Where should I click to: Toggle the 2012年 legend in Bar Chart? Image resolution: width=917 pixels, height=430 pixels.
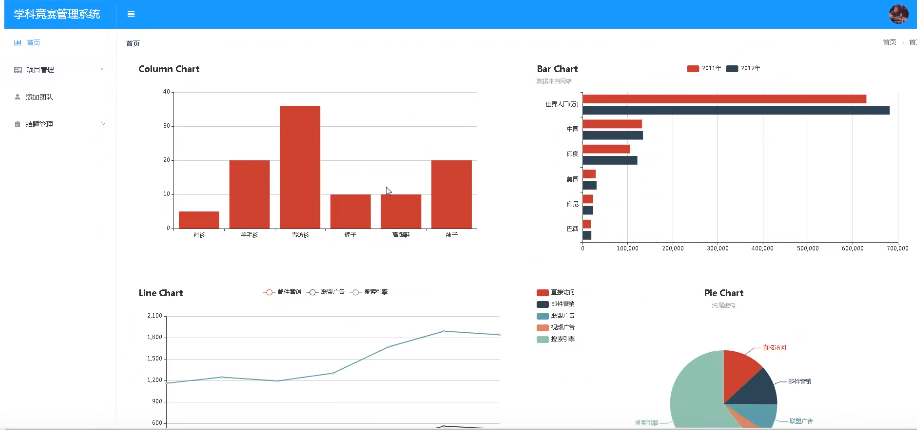pyautogui.click(x=743, y=68)
